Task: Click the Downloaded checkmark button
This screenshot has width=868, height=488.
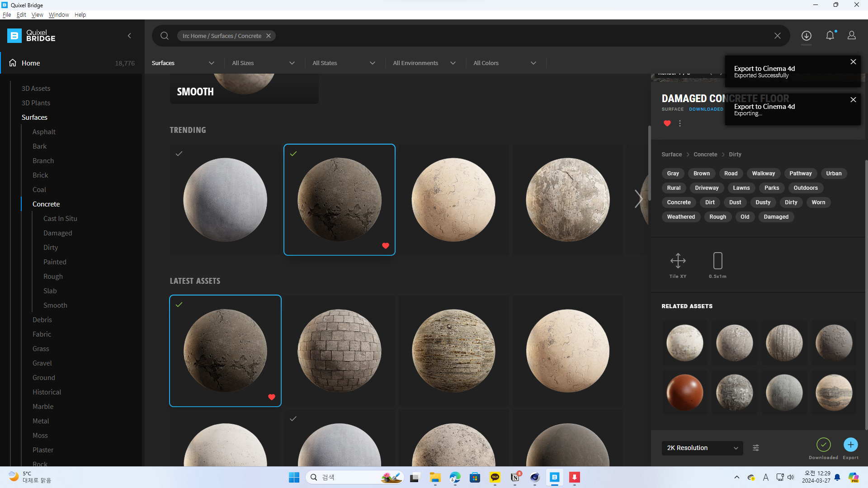Action: coord(824,445)
